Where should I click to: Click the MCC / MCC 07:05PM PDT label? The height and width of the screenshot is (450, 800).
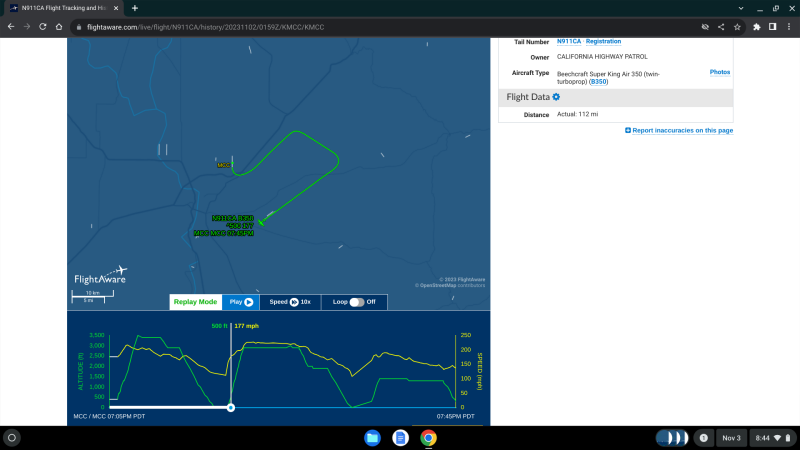pyautogui.click(x=109, y=416)
